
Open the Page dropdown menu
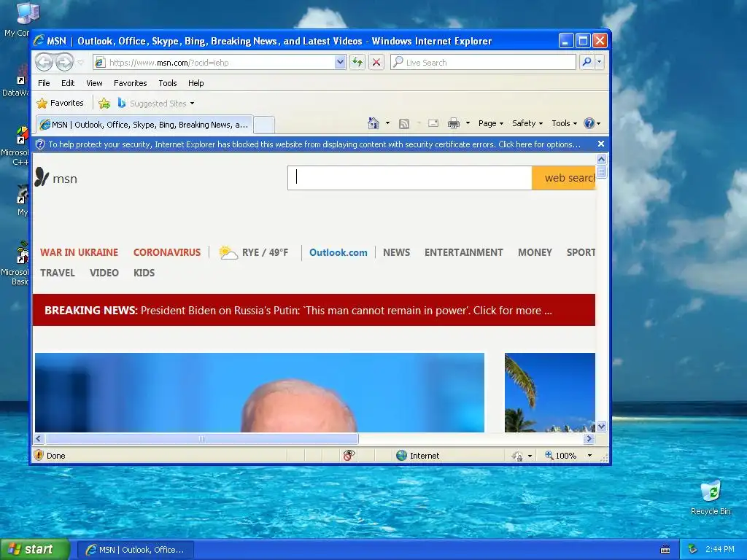(x=491, y=123)
